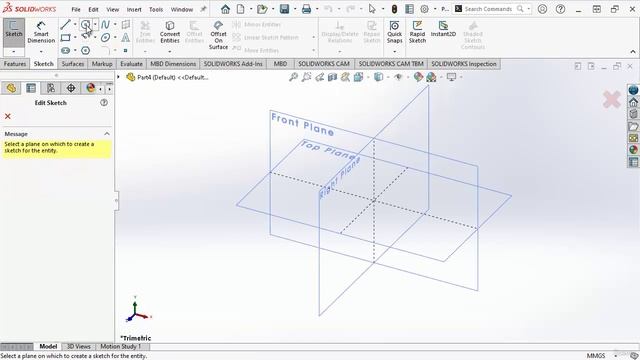Image resolution: width=640 pixels, height=360 pixels.
Task: Open the DimXpertManager tab
Action: click(71, 88)
